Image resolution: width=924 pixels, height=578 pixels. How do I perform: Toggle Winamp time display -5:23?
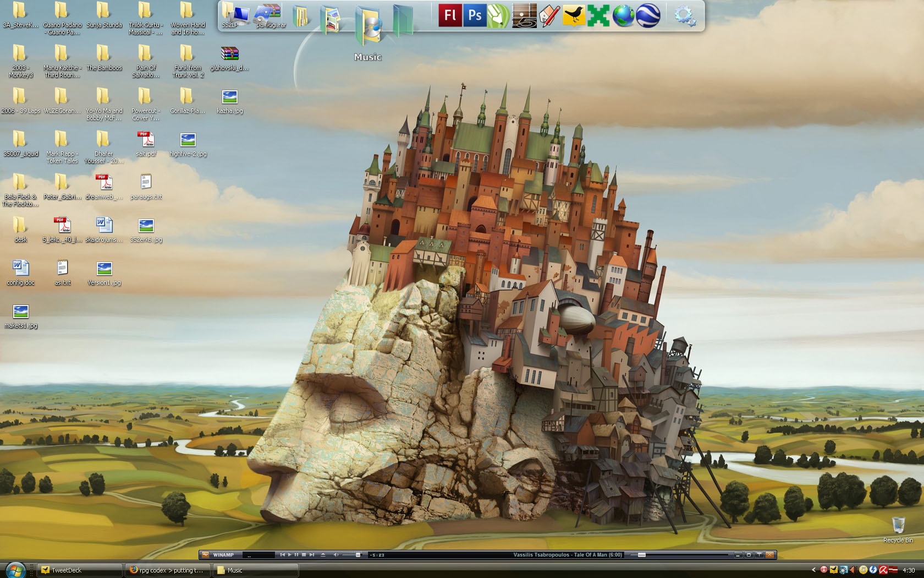click(x=377, y=555)
